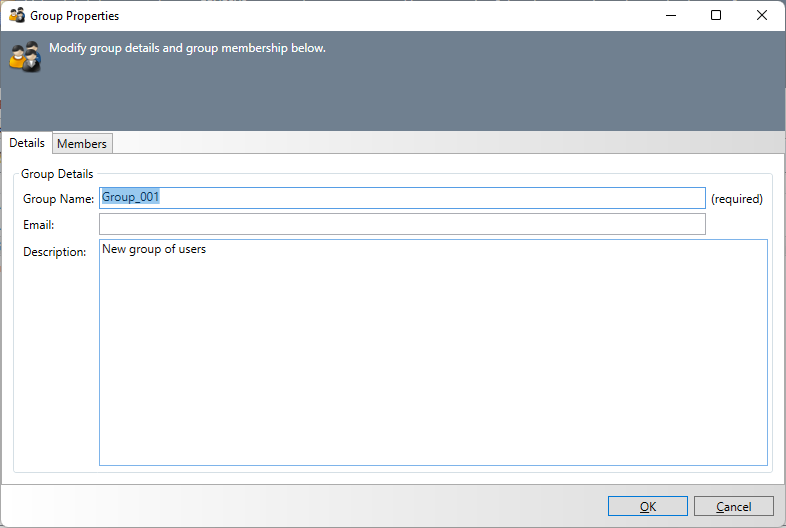Click the Group Properties title bar icon
The image size is (786, 528).
[17, 15]
